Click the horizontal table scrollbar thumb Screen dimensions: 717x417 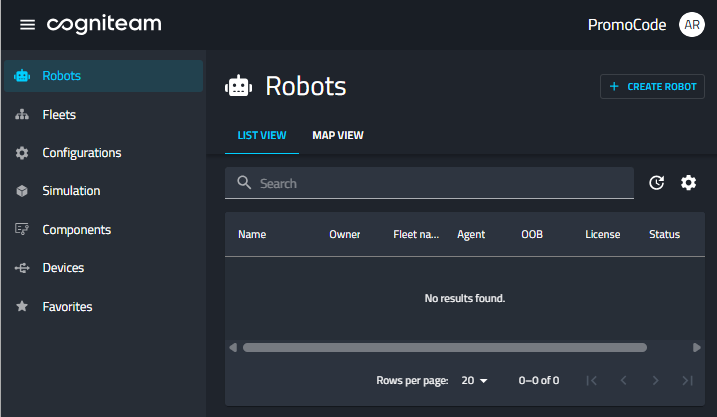444,348
